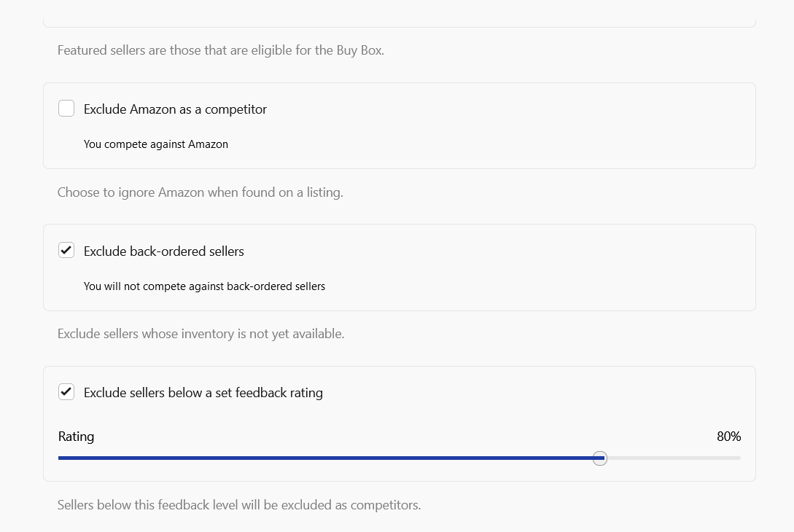
Task: Enable the Exclude Amazon as a competitor checkbox
Action: coord(66,109)
